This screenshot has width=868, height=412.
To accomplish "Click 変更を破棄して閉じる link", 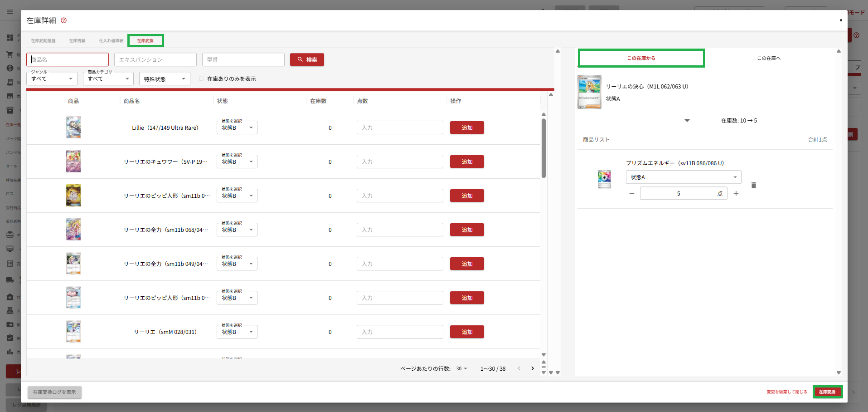I will click(x=786, y=392).
